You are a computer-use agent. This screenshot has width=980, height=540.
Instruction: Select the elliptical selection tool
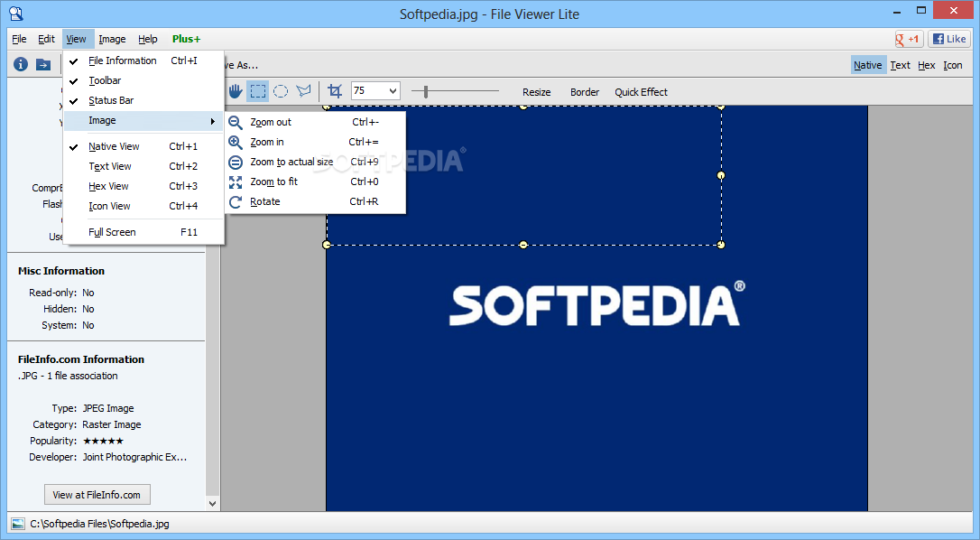pyautogui.click(x=281, y=91)
